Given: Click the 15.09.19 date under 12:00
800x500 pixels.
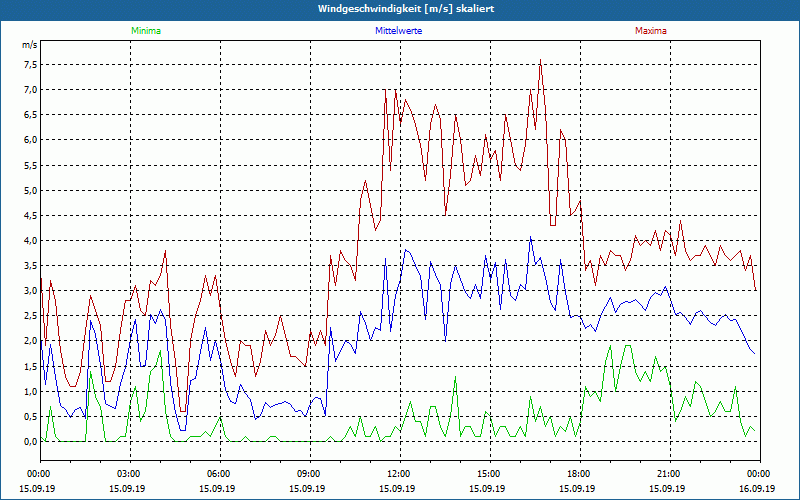Looking at the screenshot, I should coord(397,488).
